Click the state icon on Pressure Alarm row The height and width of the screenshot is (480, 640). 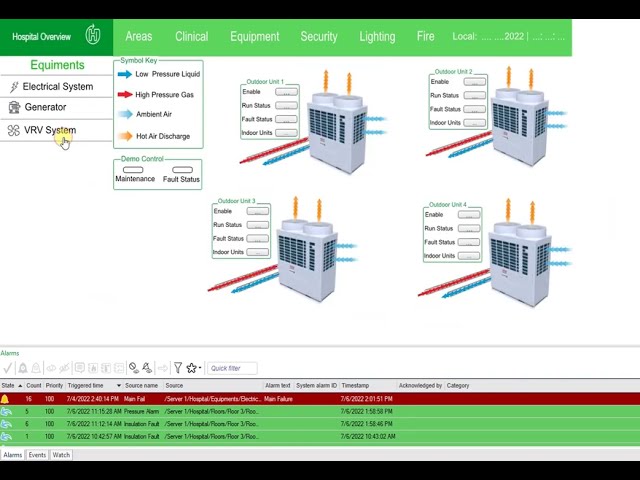6,411
